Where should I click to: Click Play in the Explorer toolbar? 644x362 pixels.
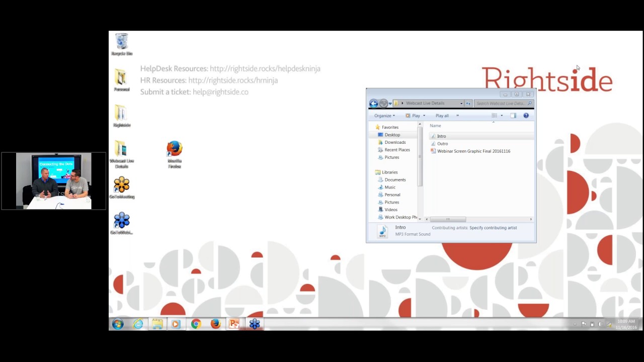click(413, 116)
